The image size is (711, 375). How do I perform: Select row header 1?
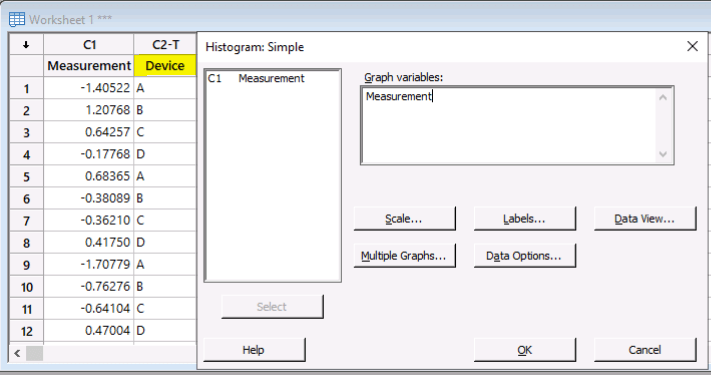[x=26, y=88]
